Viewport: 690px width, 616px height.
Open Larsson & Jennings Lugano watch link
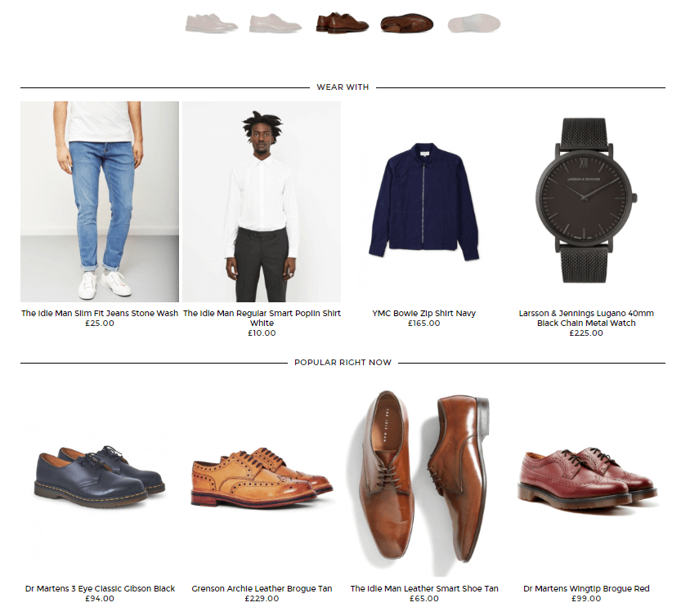[x=586, y=318]
